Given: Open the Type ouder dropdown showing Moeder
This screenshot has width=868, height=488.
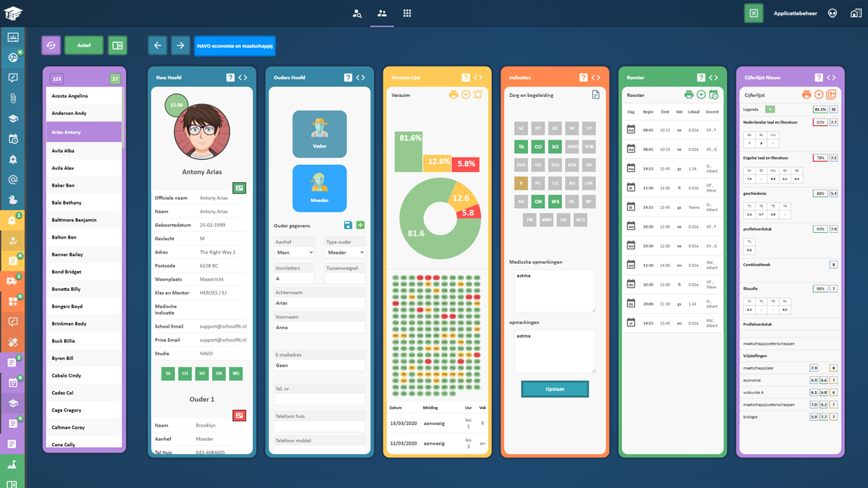Looking at the screenshot, I should [x=345, y=252].
